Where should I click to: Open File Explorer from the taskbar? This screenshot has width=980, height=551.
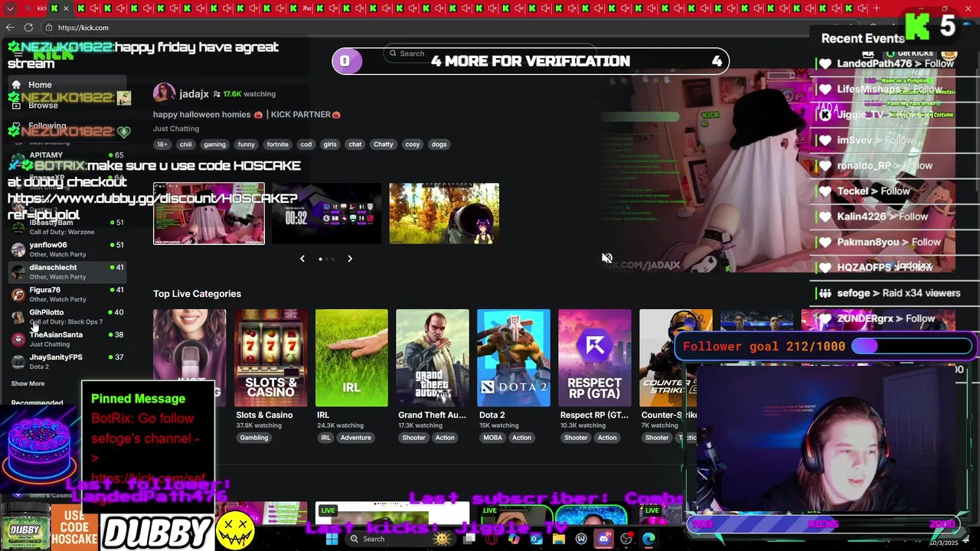pos(559,539)
